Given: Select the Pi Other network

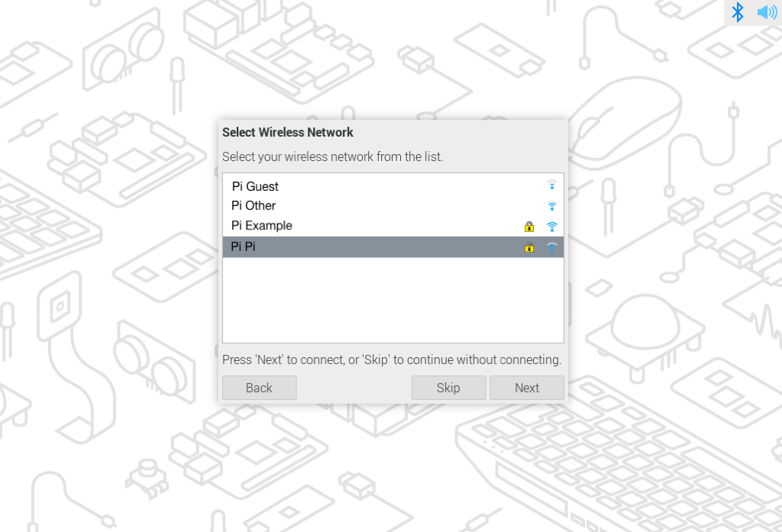Looking at the screenshot, I should pyautogui.click(x=344, y=206).
